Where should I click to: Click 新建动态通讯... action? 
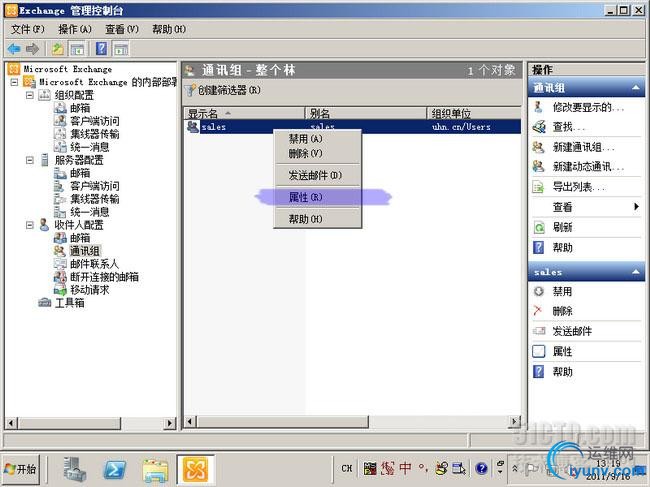[587, 167]
